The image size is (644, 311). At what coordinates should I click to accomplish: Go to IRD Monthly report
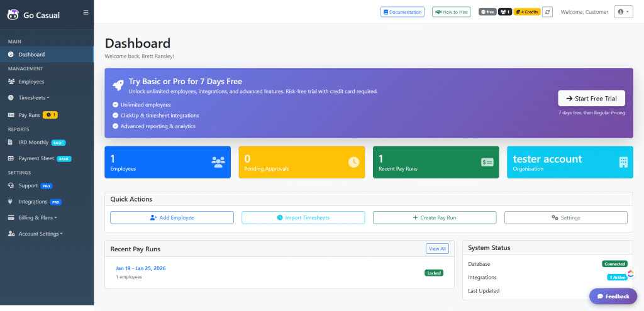pyautogui.click(x=33, y=142)
